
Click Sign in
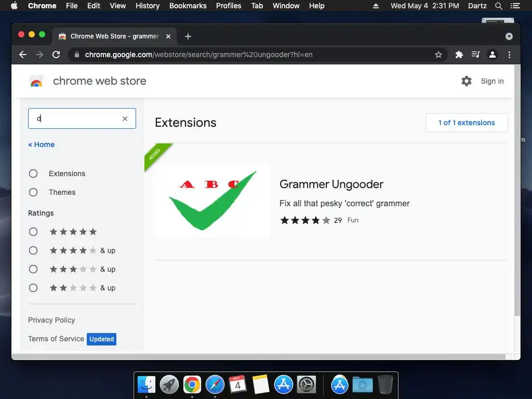pyautogui.click(x=493, y=81)
